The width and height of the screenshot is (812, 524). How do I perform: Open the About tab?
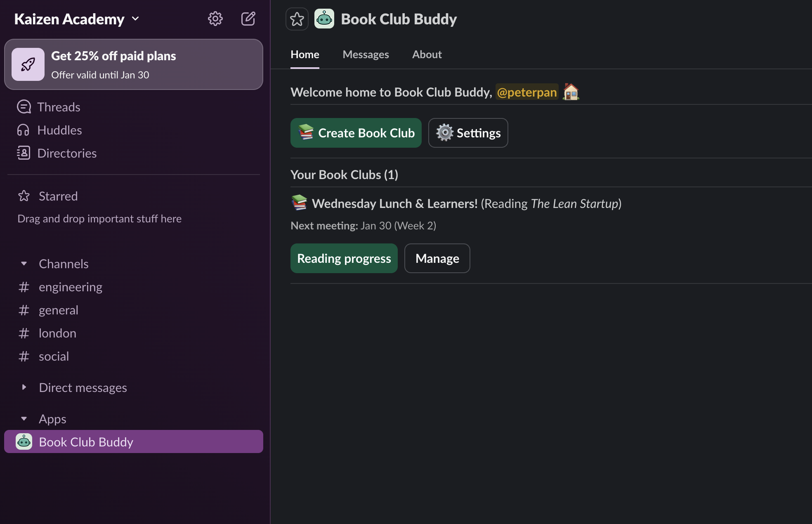[x=427, y=54]
